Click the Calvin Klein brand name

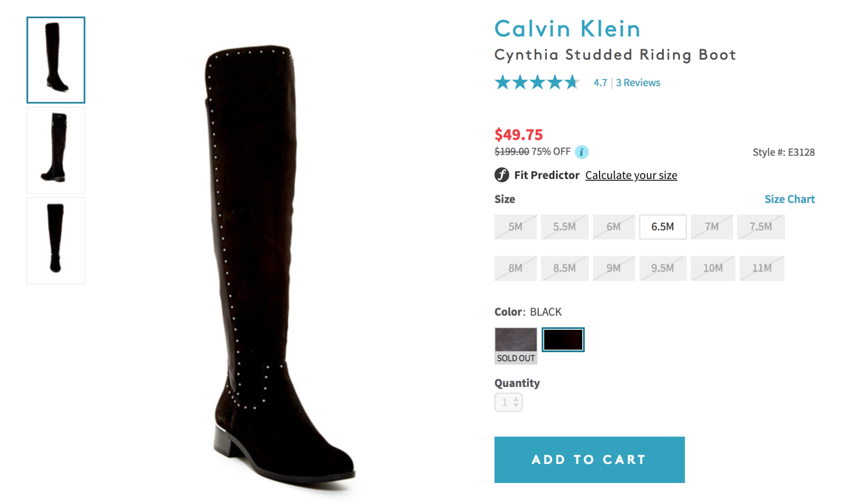(x=567, y=29)
